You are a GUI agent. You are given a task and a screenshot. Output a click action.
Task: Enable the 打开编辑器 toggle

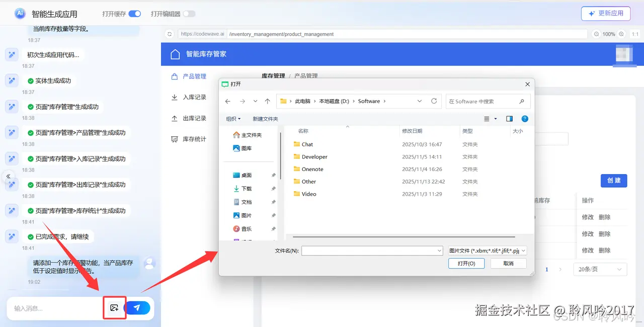tap(189, 14)
